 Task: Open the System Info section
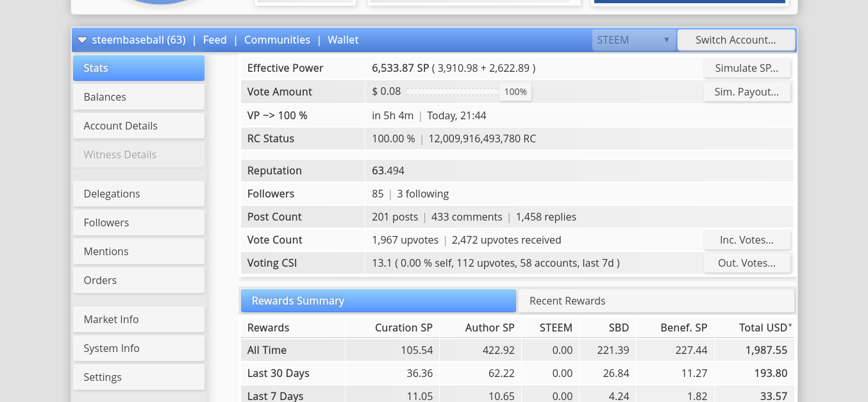138,348
